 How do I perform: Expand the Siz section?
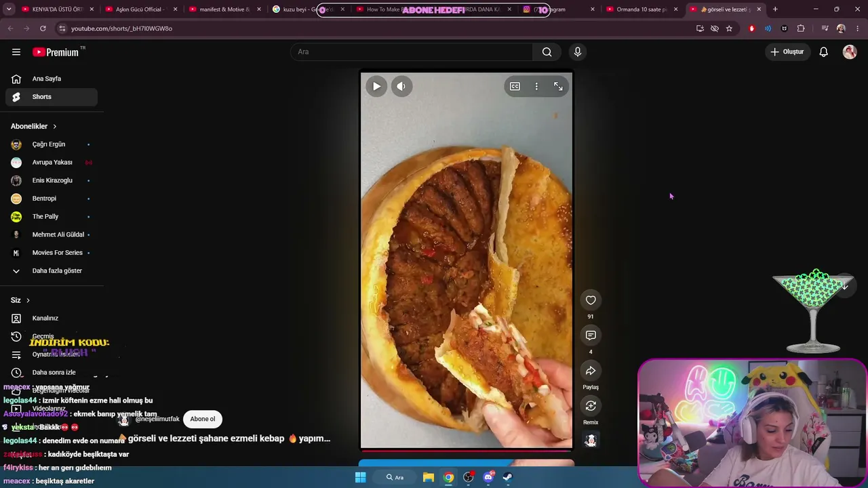tap(20, 300)
